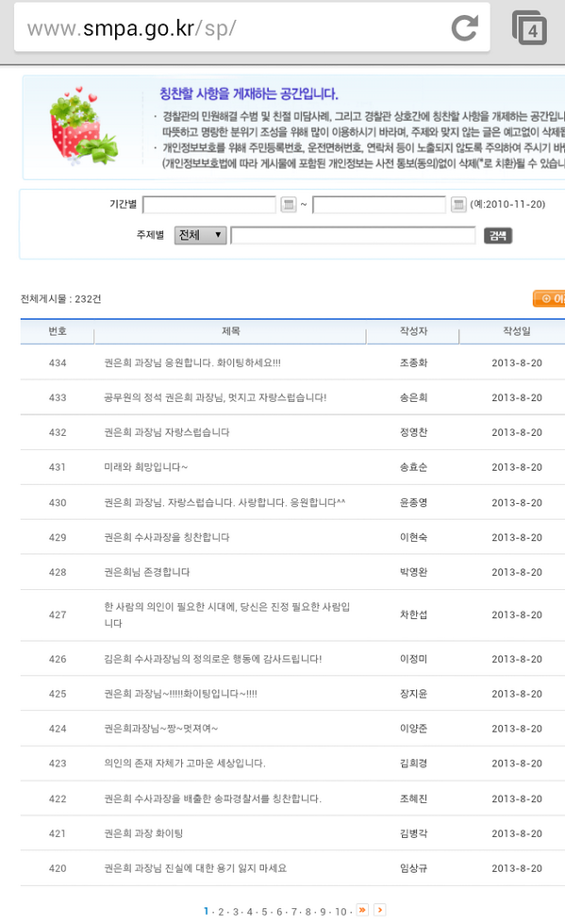Open post 422 송파경찰서를 칭찬합니다

[212, 799]
